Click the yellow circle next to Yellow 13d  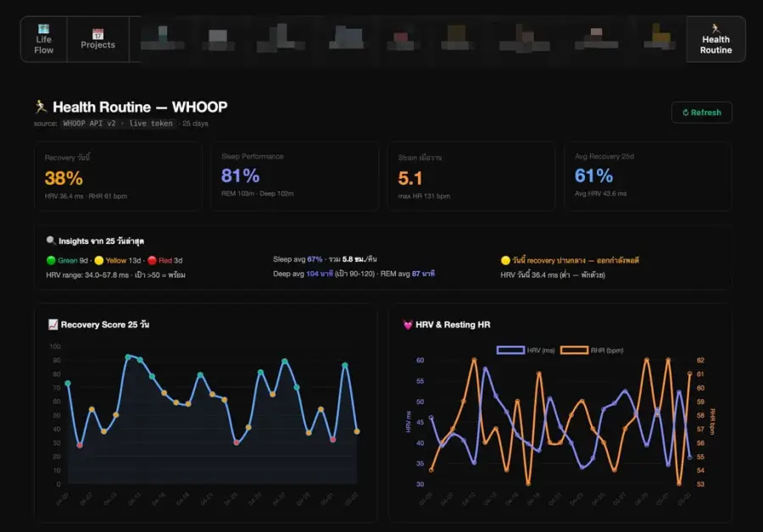(99, 260)
